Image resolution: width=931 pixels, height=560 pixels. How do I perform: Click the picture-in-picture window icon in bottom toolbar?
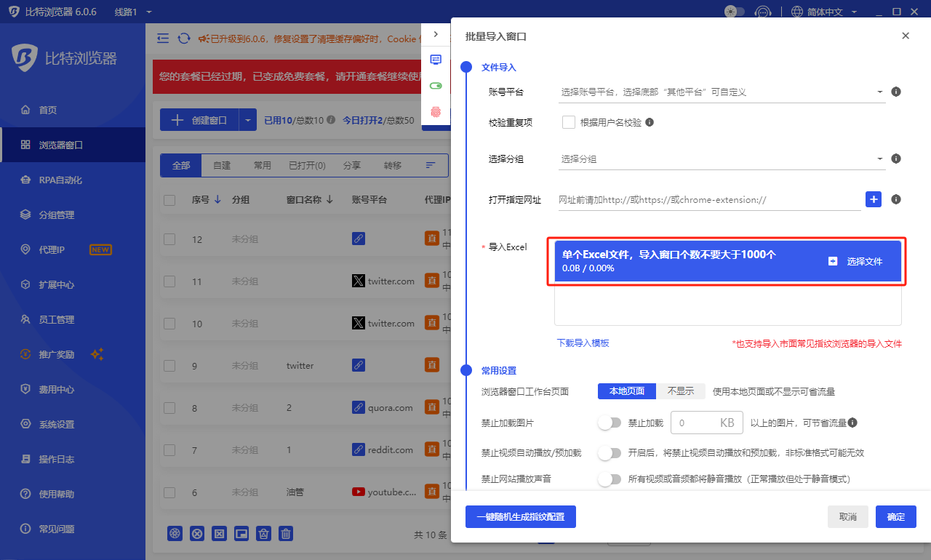coord(241,533)
